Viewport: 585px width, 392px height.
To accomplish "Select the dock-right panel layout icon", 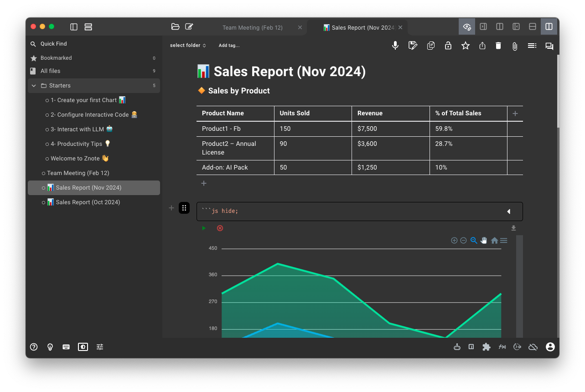I will (x=483, y=27).
